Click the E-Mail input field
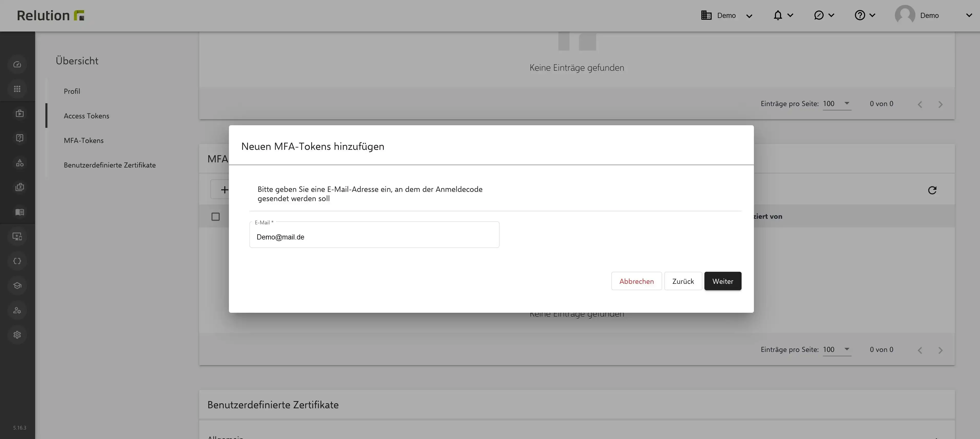 pos(374,235)
